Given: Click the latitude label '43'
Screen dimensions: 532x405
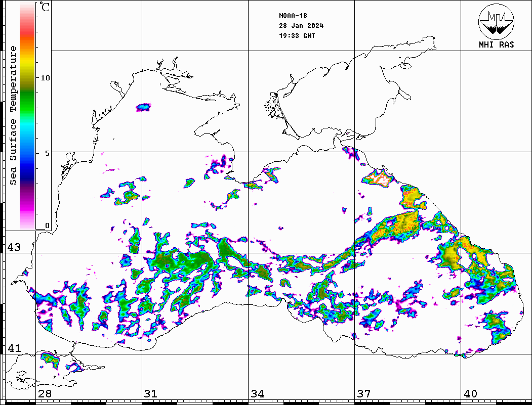Looking at the screenshot, I should pyautogui.click(x=14, y=247).
